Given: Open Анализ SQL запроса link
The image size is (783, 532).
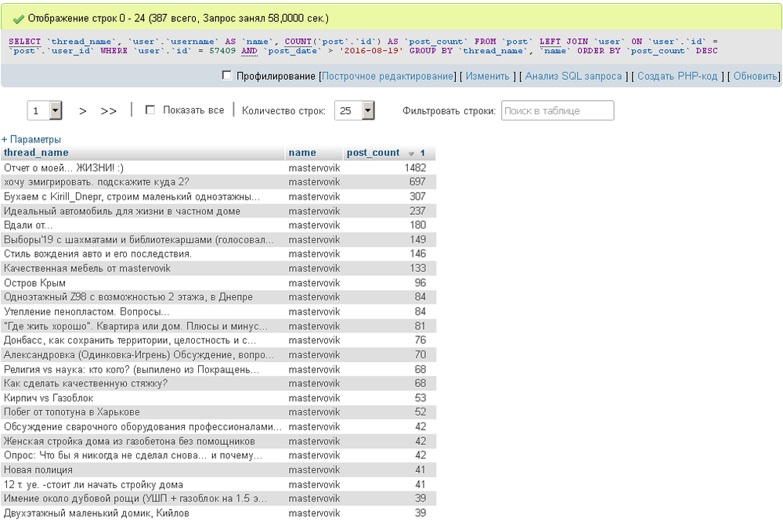Looking at the screenshot, I should tap(573, 76).
